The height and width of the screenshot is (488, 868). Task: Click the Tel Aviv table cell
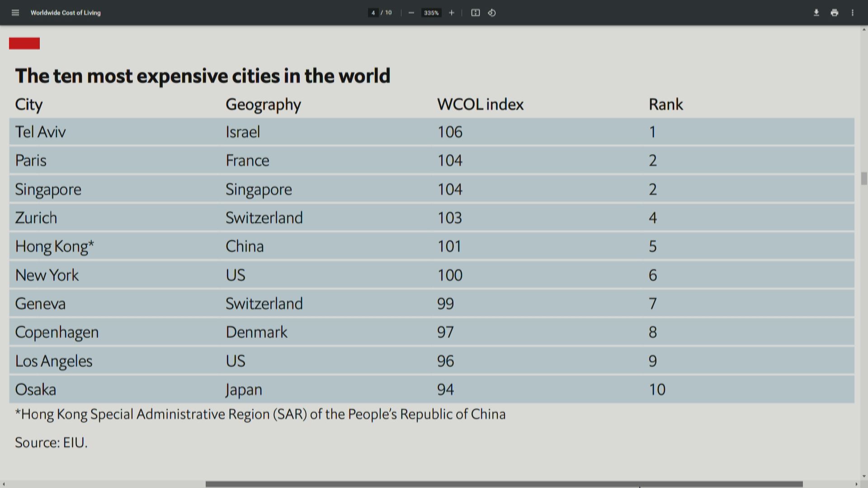pos(41,132)
